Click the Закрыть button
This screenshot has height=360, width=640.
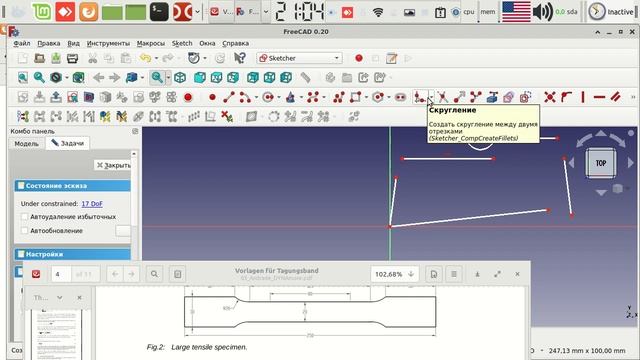pyautogui.click(x=113, y=165)
